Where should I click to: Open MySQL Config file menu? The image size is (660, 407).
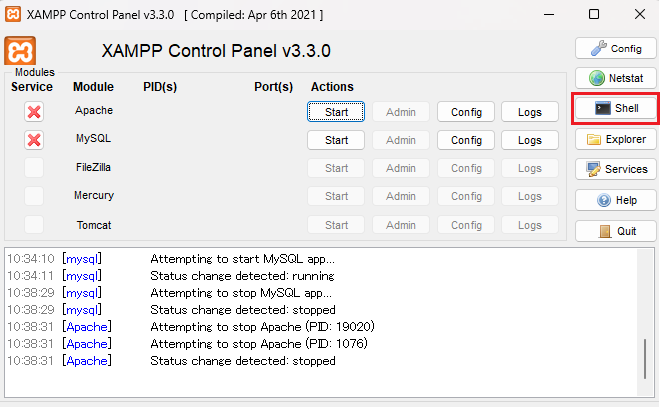click(x=465, y=140)
